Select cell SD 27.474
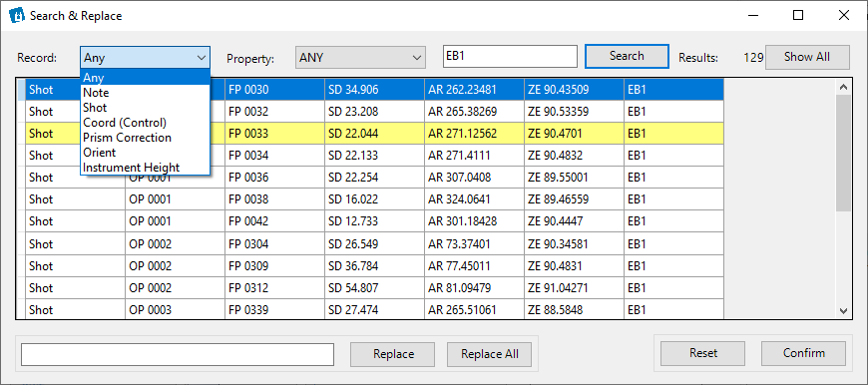This screenshot has width=868, height=385. pos(375,309)
